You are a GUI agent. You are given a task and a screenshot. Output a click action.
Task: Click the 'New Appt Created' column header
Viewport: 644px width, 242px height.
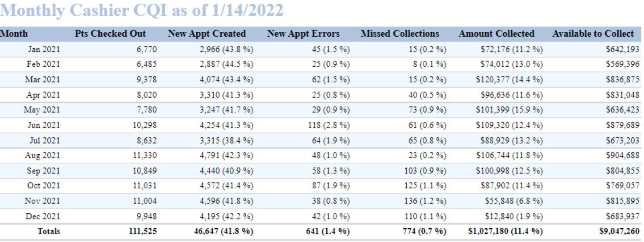click(x=207, y=34)
